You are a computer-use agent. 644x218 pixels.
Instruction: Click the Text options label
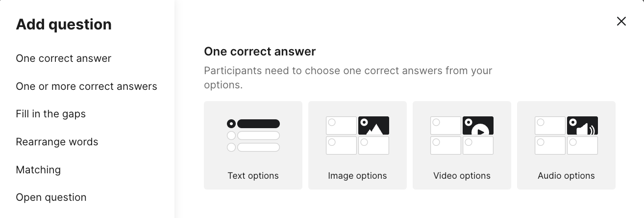click(253, 176)
